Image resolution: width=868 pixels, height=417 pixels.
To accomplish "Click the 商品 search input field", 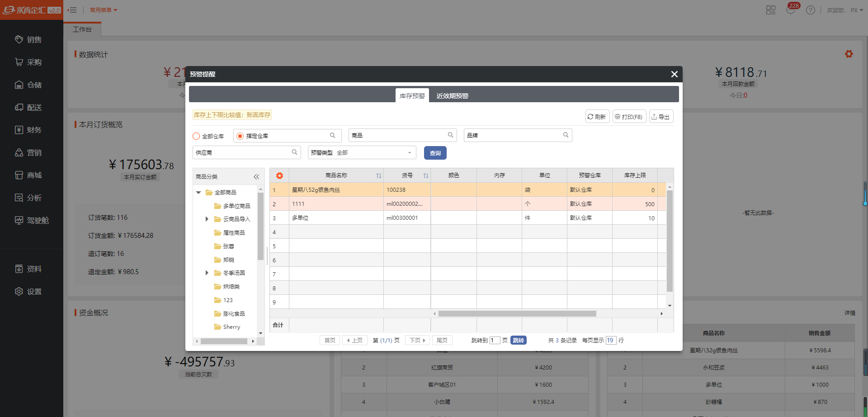I will [398, 135].
